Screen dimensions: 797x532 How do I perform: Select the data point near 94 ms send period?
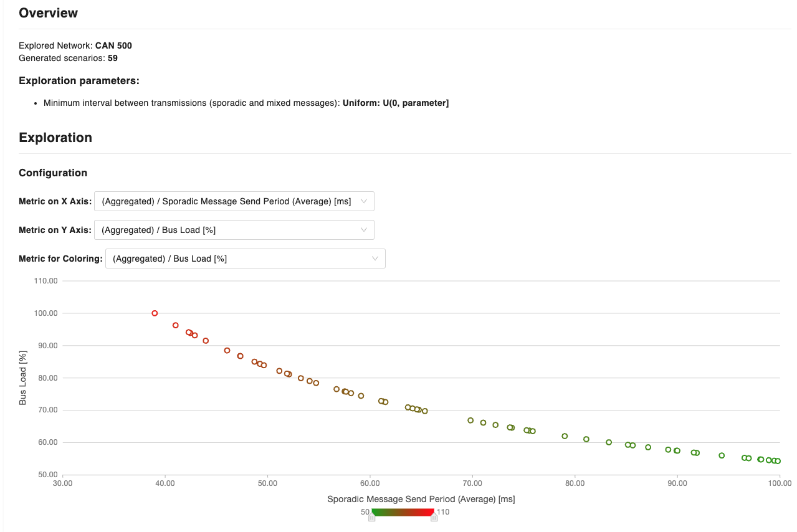tap(722, 455)
